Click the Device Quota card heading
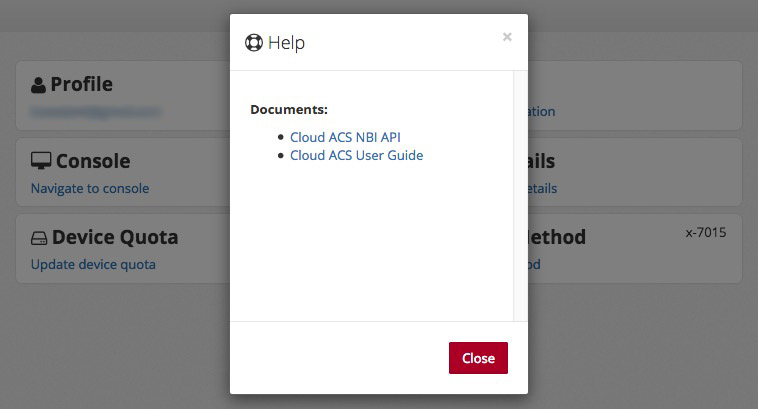The height and width of the screenshot is (409, 758). click(115, 238)
